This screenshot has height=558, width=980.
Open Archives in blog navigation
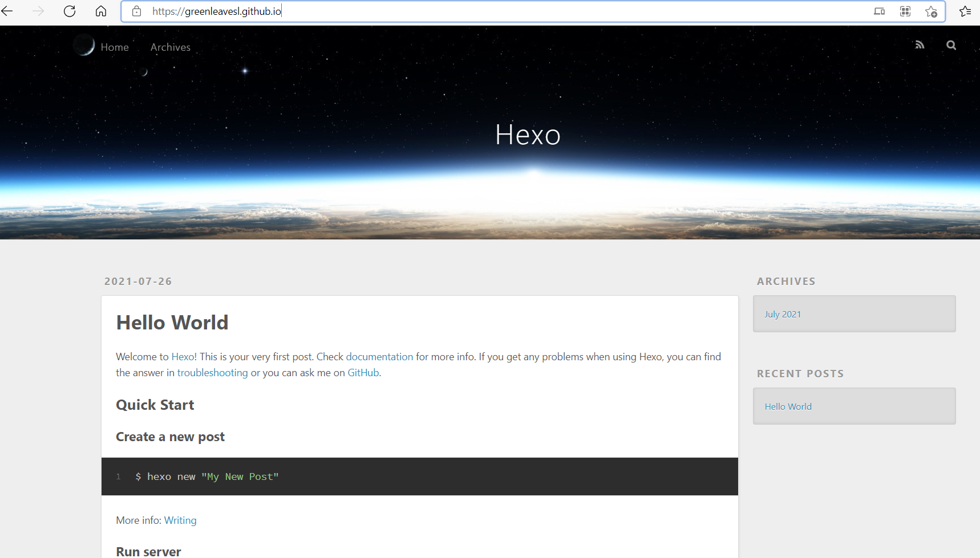coord(171,47)
